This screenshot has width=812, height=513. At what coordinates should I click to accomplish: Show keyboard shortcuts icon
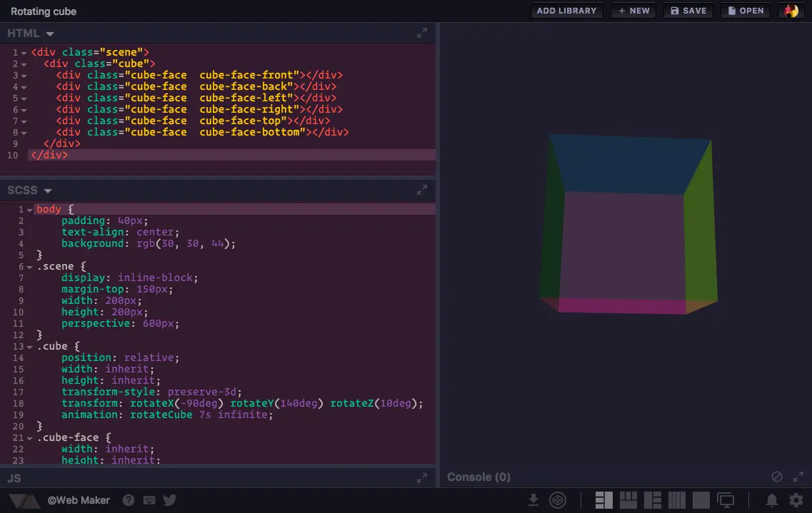(x=149, y=500)
